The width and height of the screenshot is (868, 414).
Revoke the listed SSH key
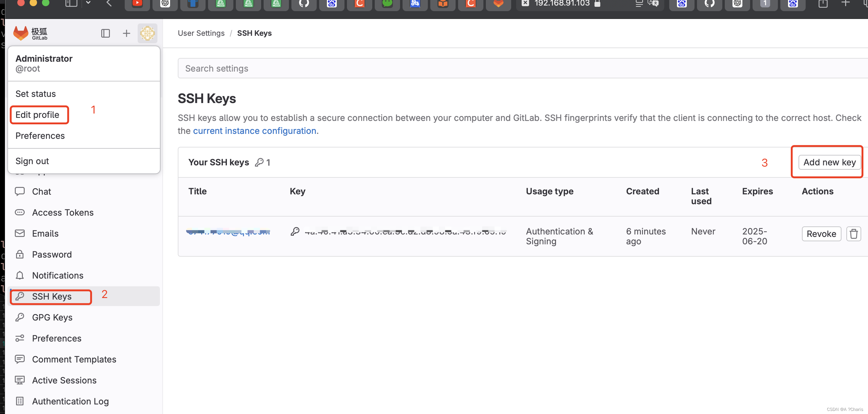click(821, 234)
